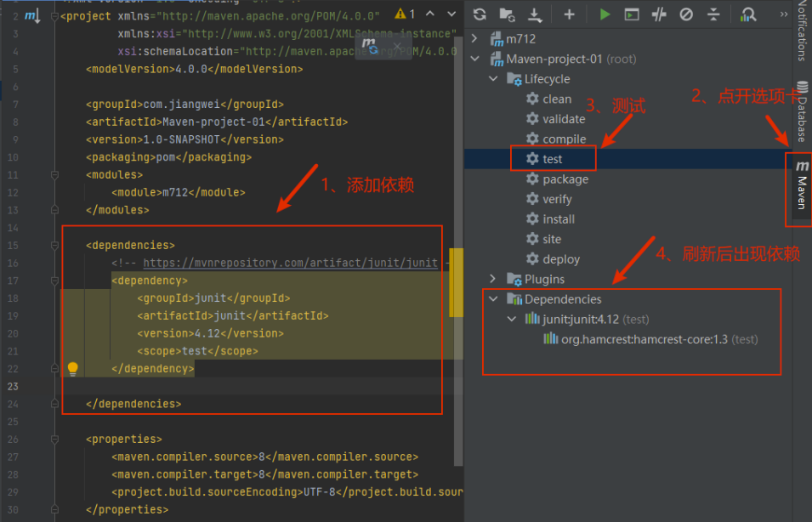Collapse the Lifecycle node

(x=493, y=79)
